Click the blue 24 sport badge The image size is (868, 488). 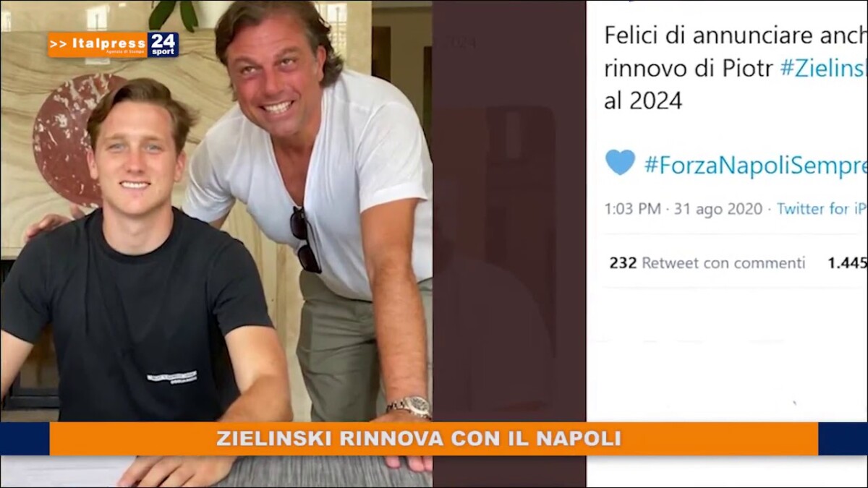pyautogui.click(x=163, y=45)
